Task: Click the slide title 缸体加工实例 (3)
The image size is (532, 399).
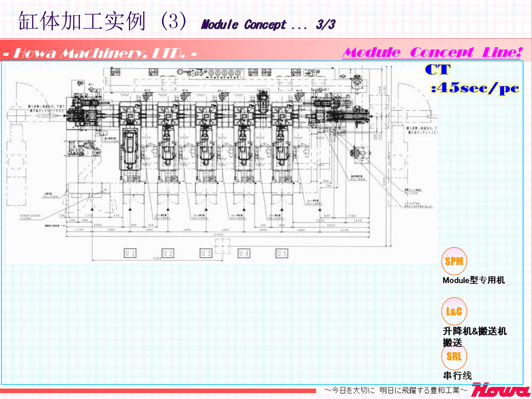Action: click(105, 22)
